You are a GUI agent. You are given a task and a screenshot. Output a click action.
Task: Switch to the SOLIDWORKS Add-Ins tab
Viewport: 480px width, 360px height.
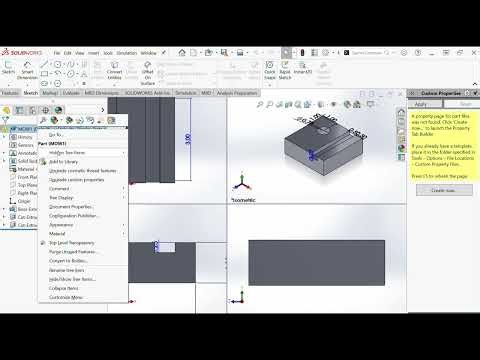click(147, 93)
